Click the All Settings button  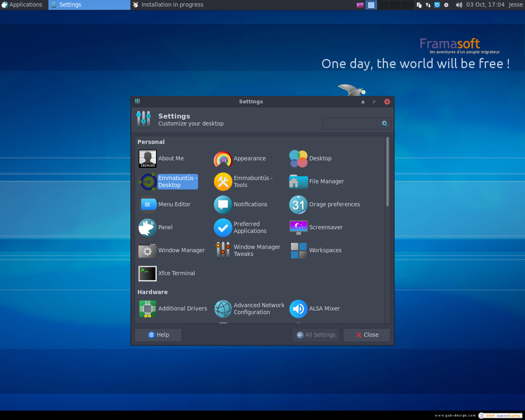(316, 335)
